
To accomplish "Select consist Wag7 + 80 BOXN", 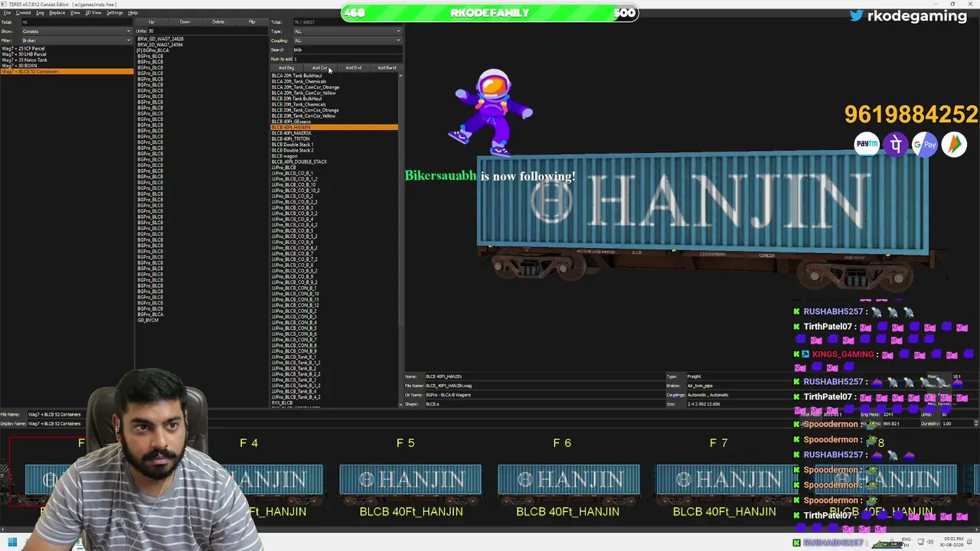I will pos(67,66).
